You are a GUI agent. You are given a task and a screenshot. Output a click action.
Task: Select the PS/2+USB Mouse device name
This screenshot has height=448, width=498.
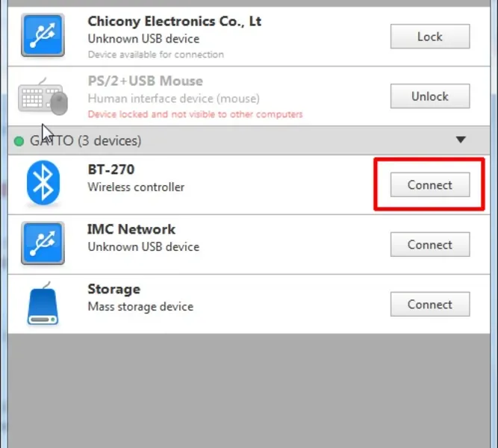(x=145, y=81)
